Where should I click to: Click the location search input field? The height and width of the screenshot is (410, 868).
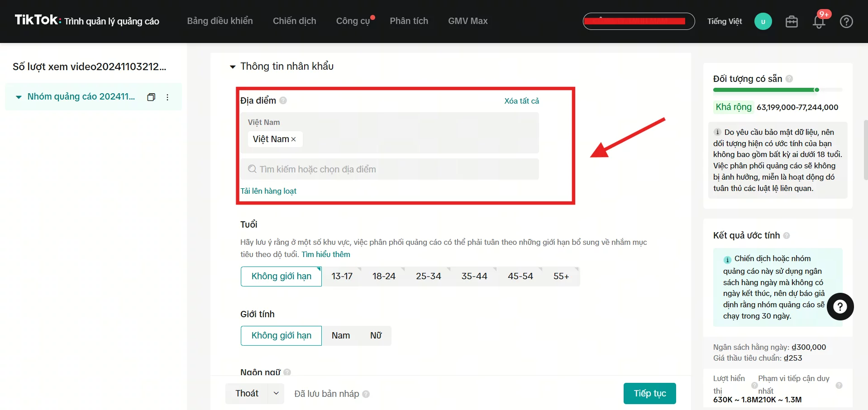[x=390, y=169]
